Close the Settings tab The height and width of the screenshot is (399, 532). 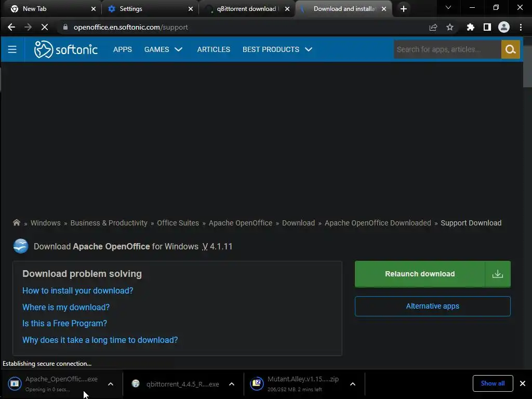click(x=190, y=9)
